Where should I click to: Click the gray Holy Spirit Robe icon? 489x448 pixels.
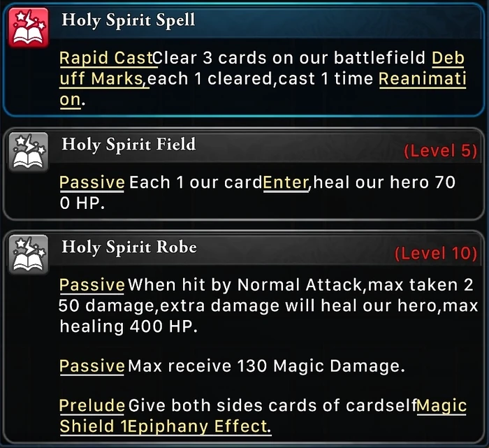coord(29,254)
